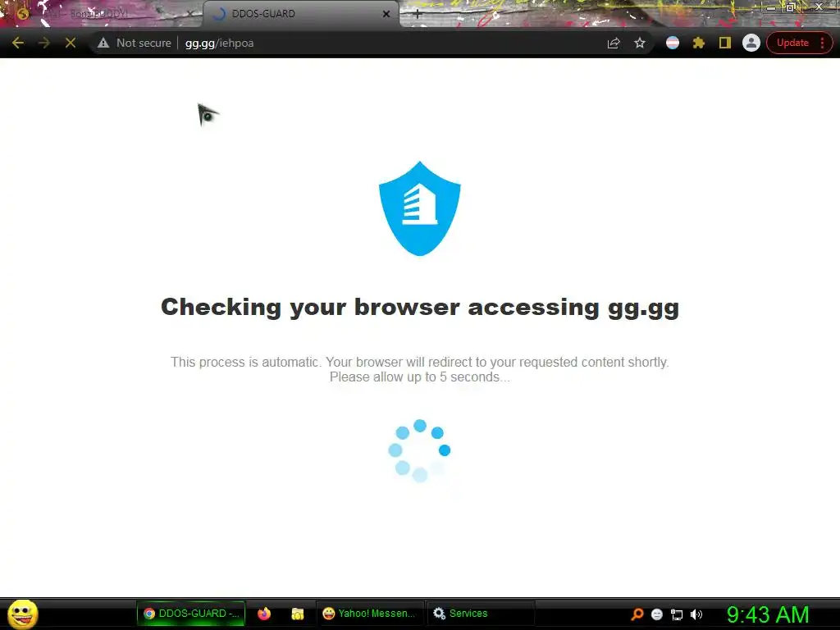Close the first browser tab
Viewport: 840px width, 630px height.
189,14
